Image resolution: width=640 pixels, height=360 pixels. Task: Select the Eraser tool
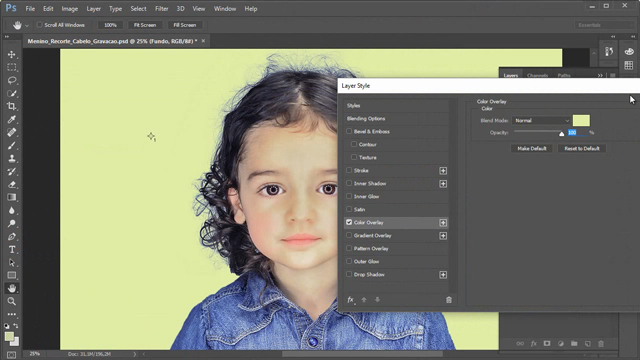(11, 184)
